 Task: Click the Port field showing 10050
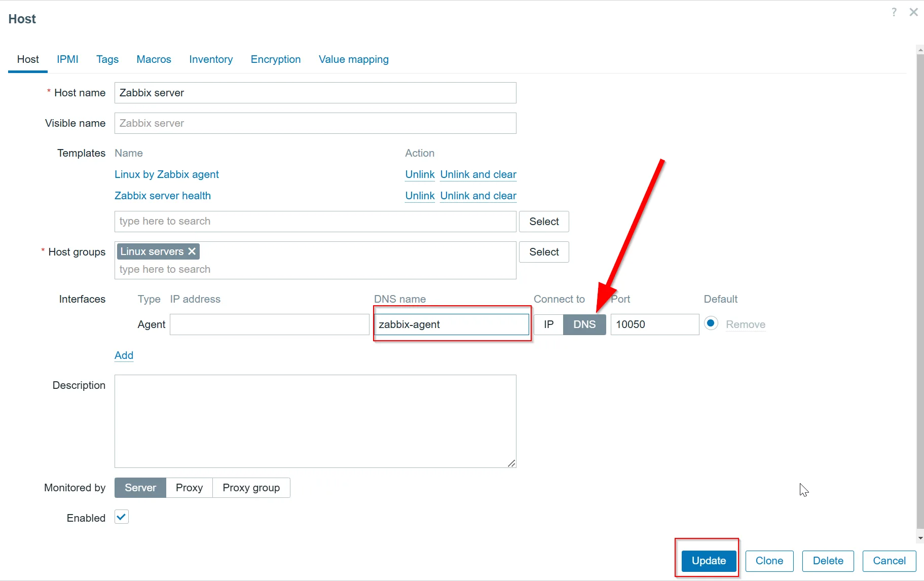pos(655,324)
